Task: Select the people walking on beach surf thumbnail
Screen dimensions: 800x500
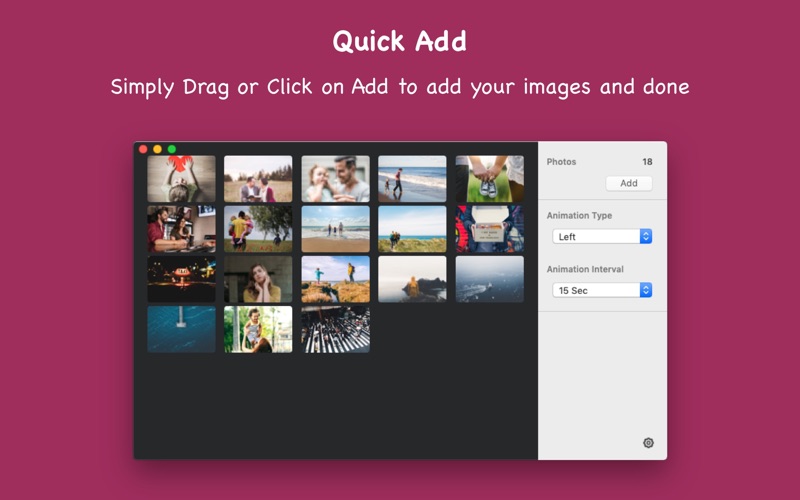Action: click(412, 179)
